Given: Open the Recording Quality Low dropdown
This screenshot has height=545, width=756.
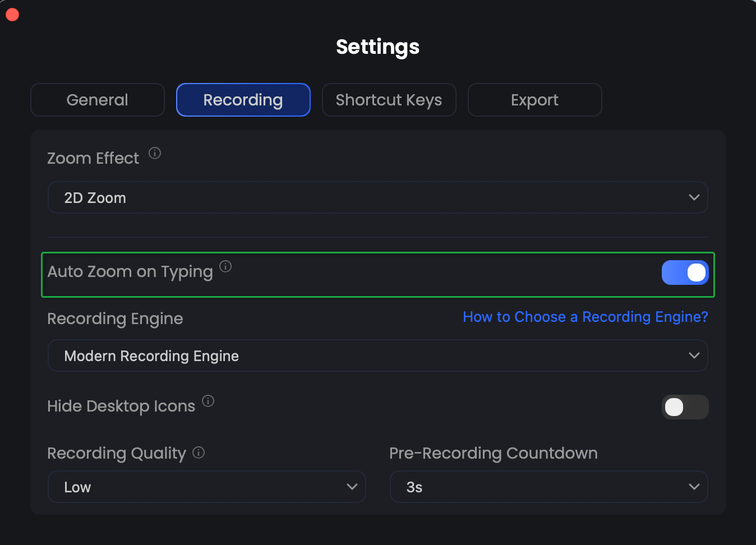Looking at the screenshot, I should [207, 487].
